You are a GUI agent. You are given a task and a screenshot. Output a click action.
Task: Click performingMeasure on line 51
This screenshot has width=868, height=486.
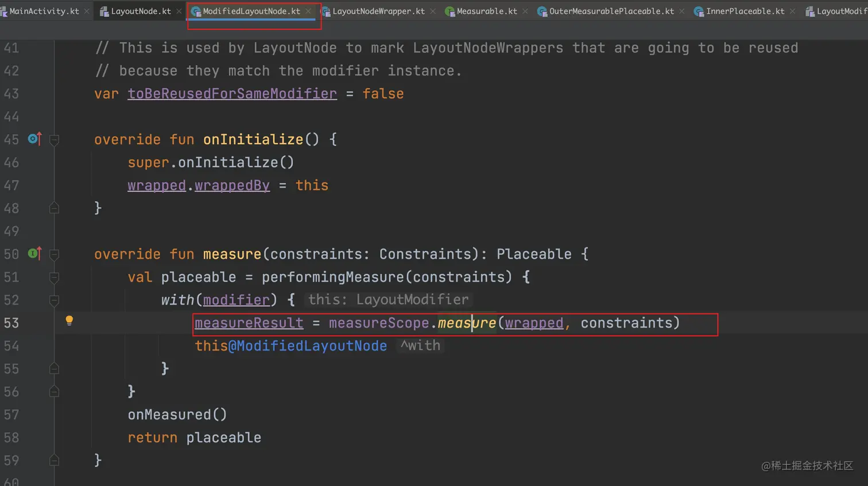(x=333, y=277)
